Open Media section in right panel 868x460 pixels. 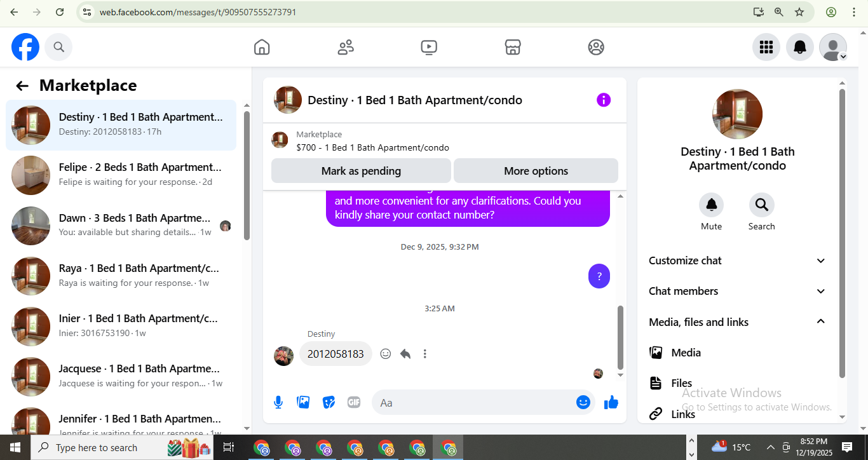coord(738,353)
